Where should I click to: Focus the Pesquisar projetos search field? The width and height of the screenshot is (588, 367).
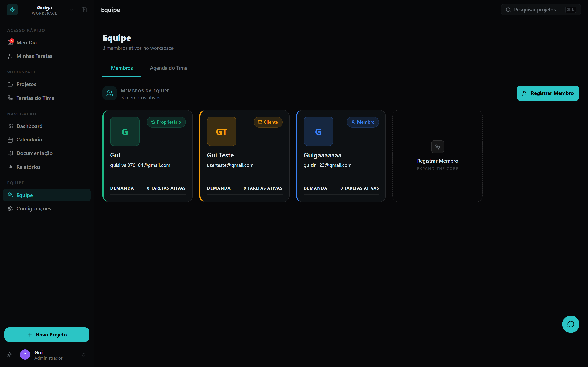click(x=537, y=10)
